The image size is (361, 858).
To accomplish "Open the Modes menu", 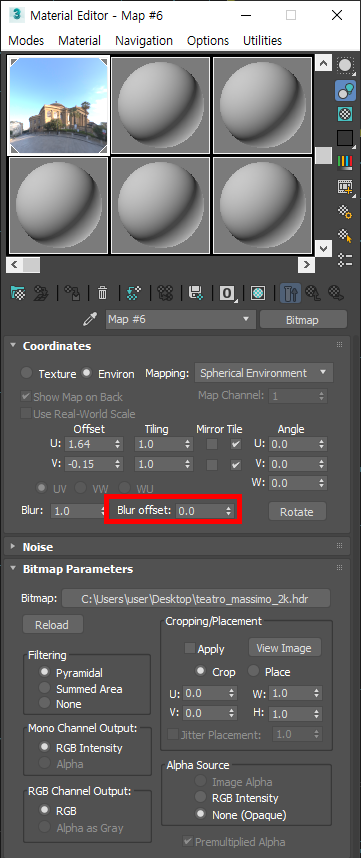I will (26, 40).
